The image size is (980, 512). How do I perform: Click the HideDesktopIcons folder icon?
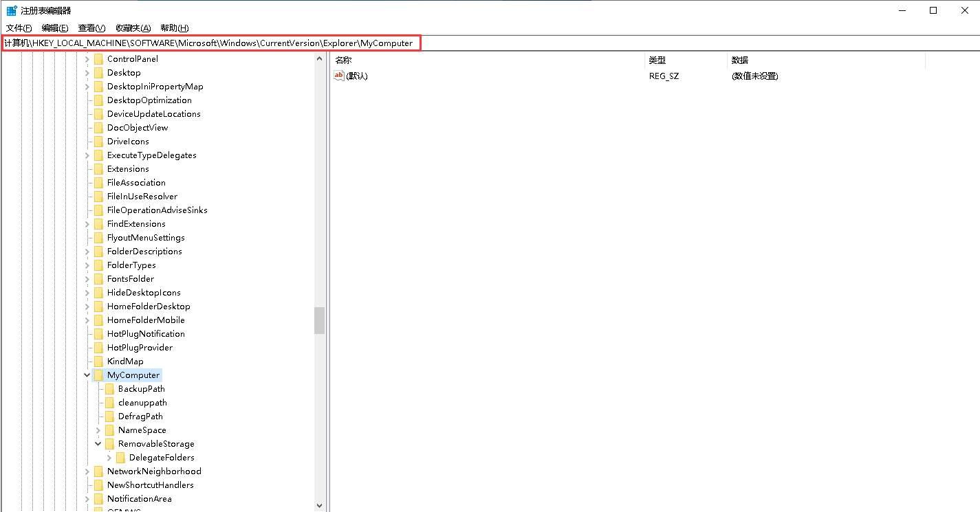98,293
